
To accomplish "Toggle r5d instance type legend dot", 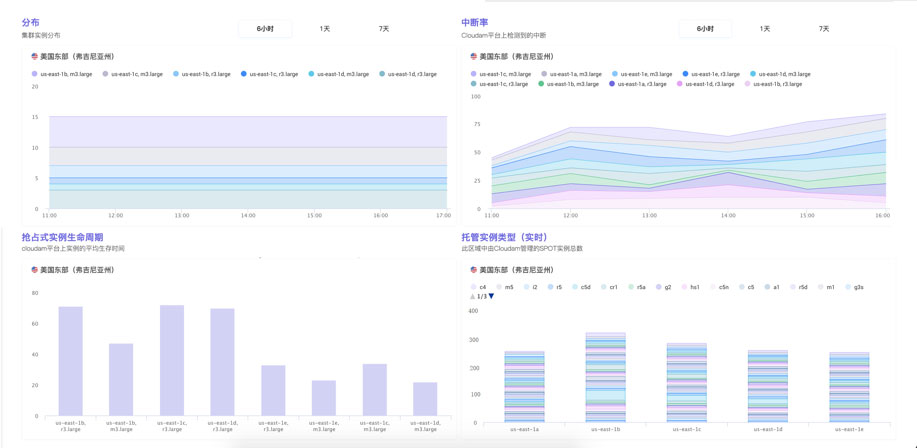I will tap(792, 287).
